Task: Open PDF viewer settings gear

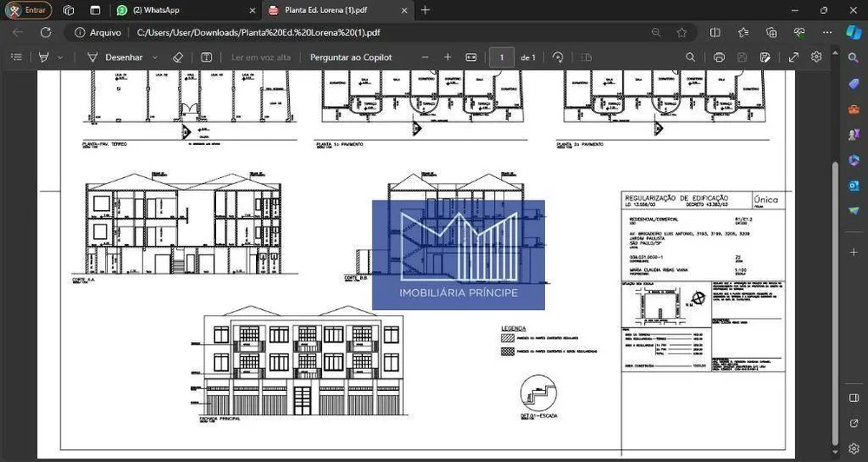Action: (x=816, y=57)
